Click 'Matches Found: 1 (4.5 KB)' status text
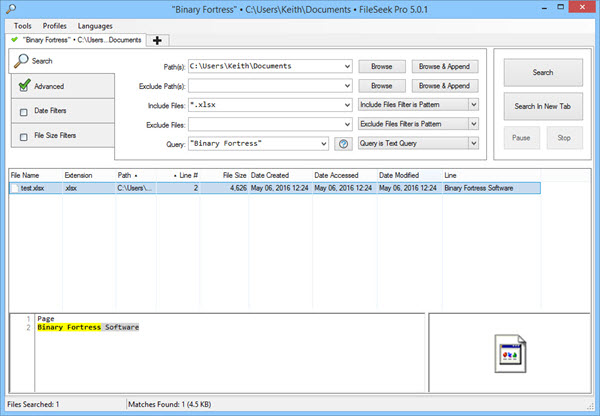The height and width of the screenshot is (416, 600). [170, 404]
